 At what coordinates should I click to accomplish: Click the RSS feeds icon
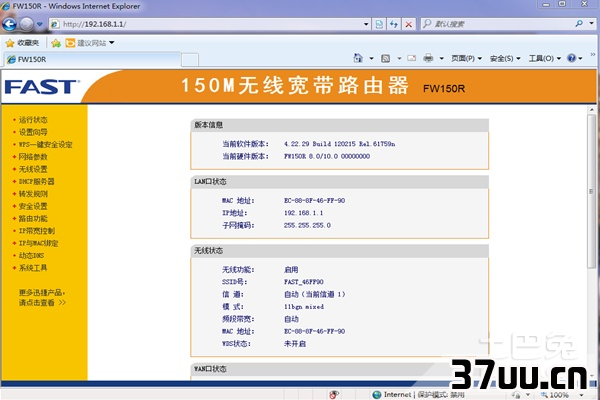click(386, 58)
